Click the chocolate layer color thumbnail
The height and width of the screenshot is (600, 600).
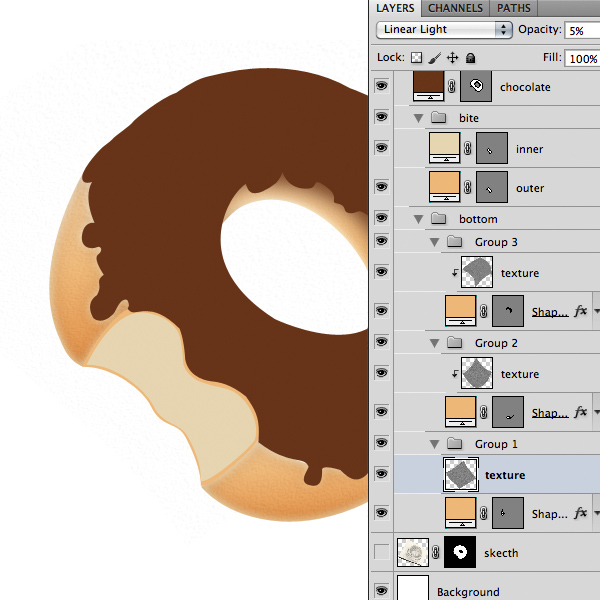429,86
